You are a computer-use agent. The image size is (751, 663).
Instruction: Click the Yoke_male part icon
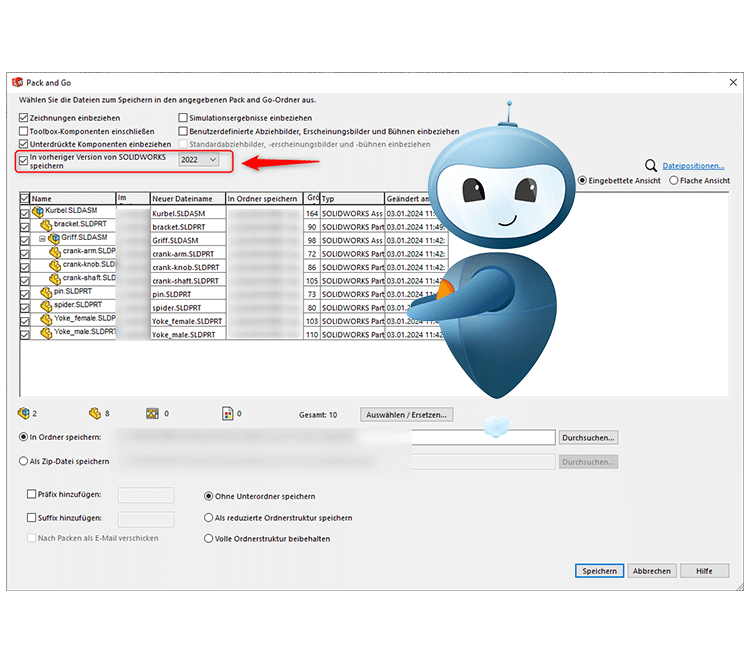tap(46, 332)
